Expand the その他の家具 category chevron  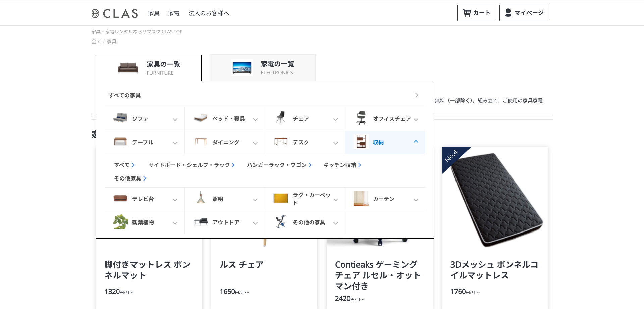click(x=336, y=223)
